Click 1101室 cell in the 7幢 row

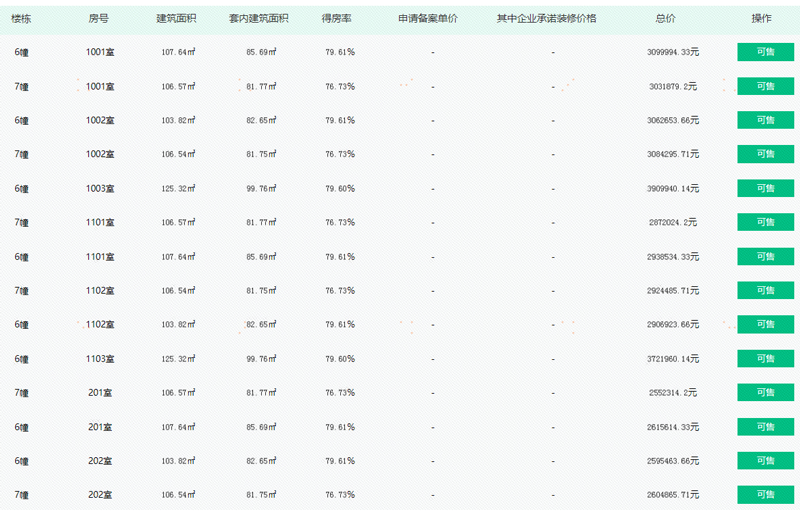[100, 222]
